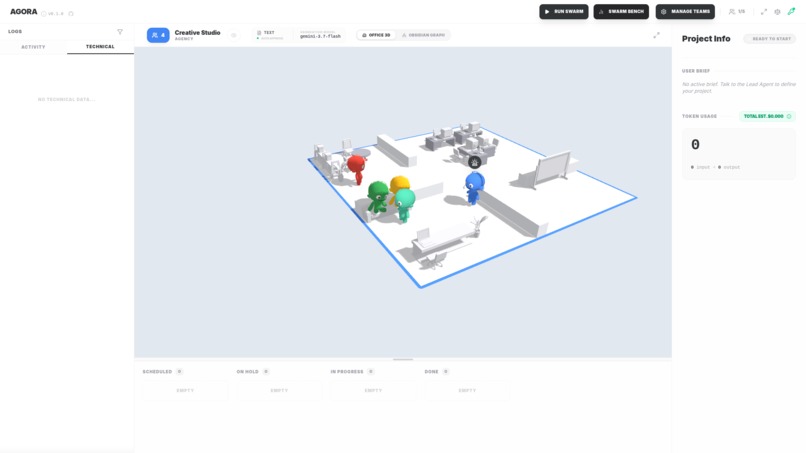Expand the 3D office viewport

pyautogui.click(x=656, y=35)
